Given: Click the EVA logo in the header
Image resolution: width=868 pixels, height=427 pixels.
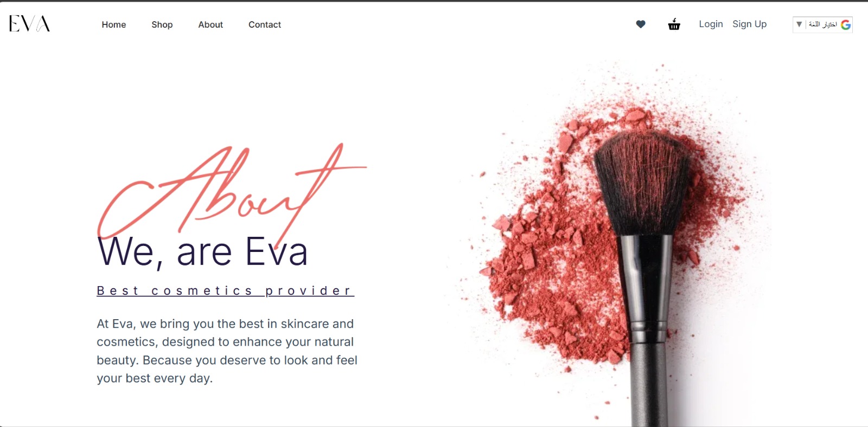Looking at the screenshot, I should point(29,24).
